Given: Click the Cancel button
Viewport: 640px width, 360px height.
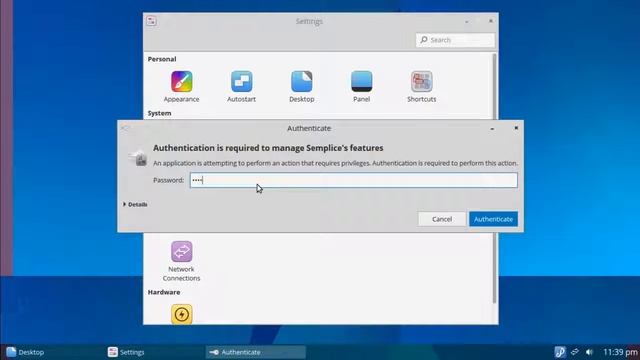Looking at the screenshot, I should coord(442,219).
